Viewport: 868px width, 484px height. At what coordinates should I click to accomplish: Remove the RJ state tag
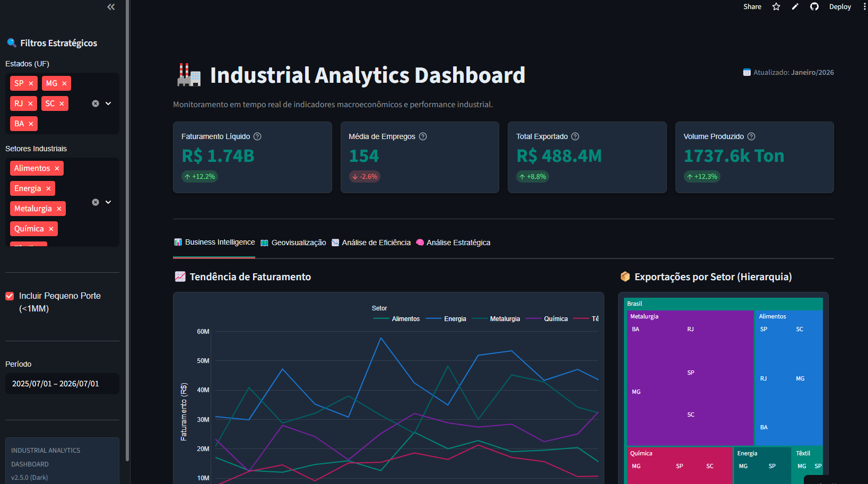pos(30,103)
